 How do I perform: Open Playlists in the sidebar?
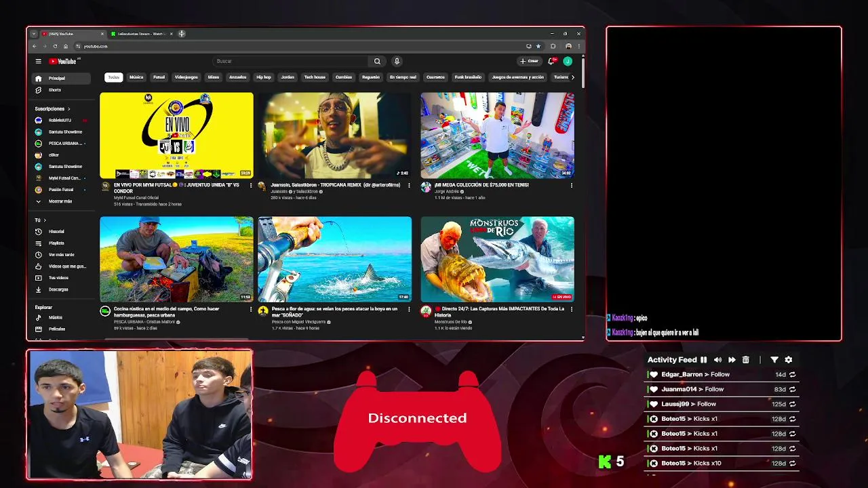click(61, 243)
